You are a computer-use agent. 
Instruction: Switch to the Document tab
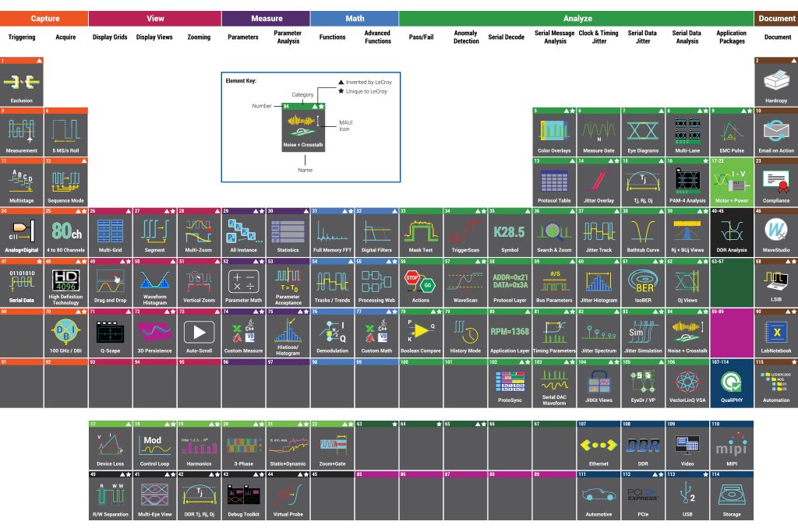point(775,18)
